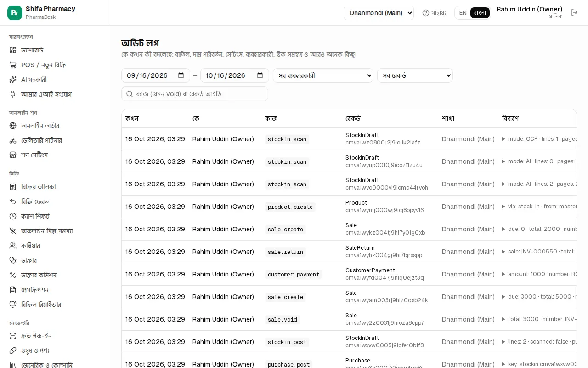
Task: Open the শপ সেটিংস store icon
Action: click(13, 155)
